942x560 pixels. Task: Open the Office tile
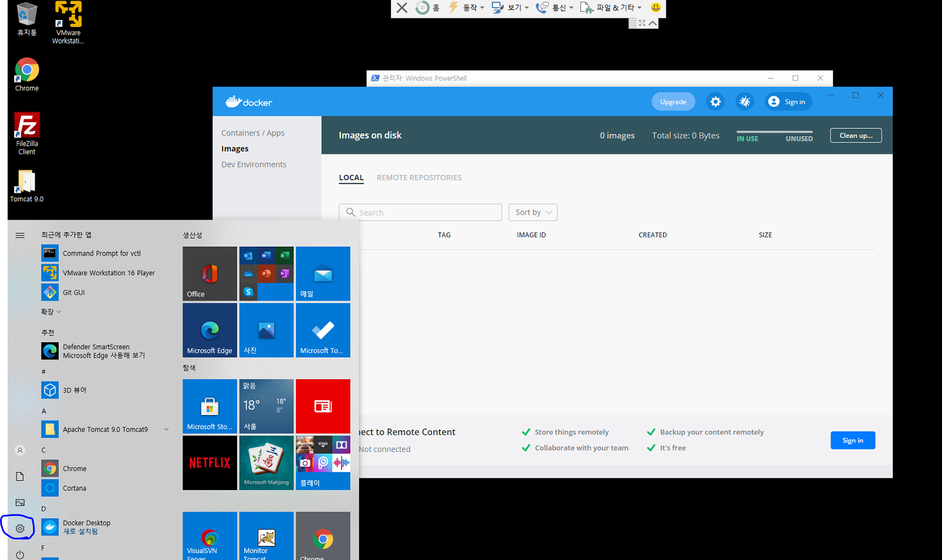coord(210,274)
